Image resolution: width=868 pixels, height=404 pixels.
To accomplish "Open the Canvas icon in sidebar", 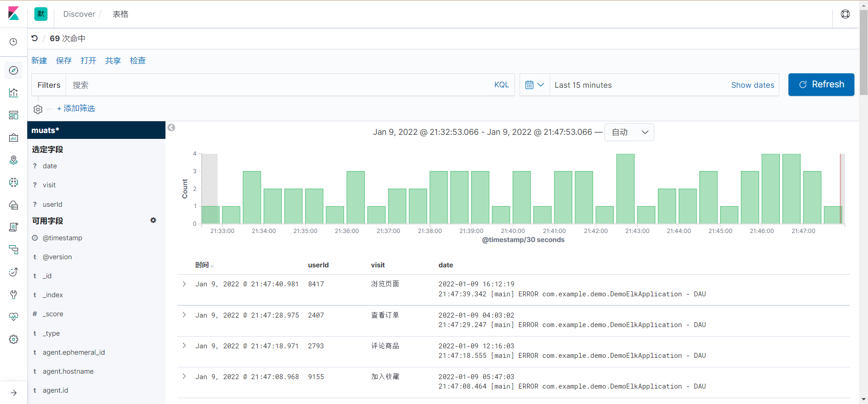I will 14,138.
